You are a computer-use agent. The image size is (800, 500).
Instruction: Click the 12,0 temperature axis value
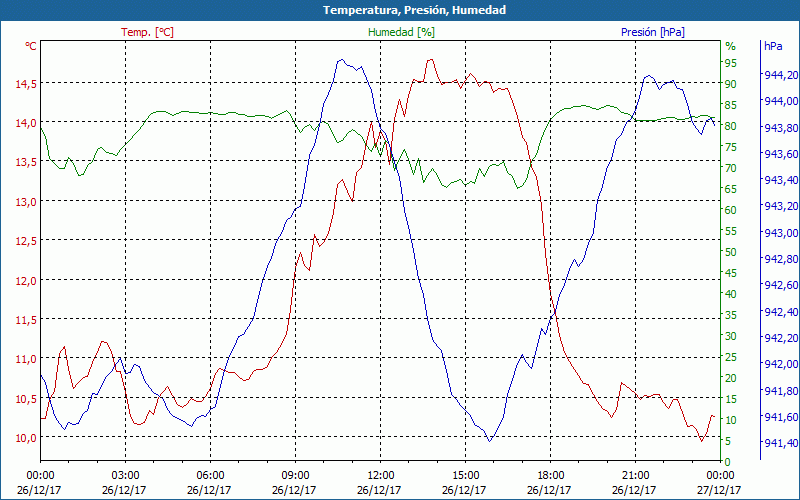[x=26, y=281]
